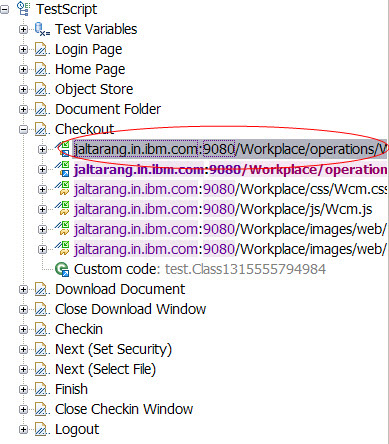Click the TestScript tree icon
The height and width of the screenshot is (444, 389).
(23, 9)
